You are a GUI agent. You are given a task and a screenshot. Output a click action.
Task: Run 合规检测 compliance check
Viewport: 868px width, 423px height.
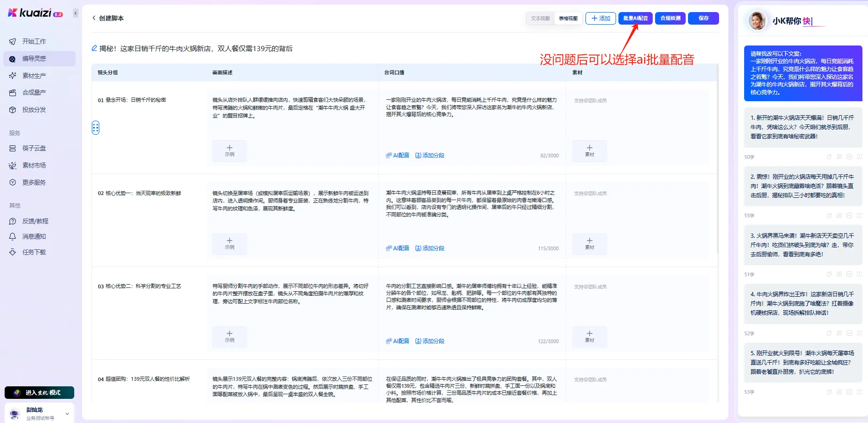(x=670, y=19)
